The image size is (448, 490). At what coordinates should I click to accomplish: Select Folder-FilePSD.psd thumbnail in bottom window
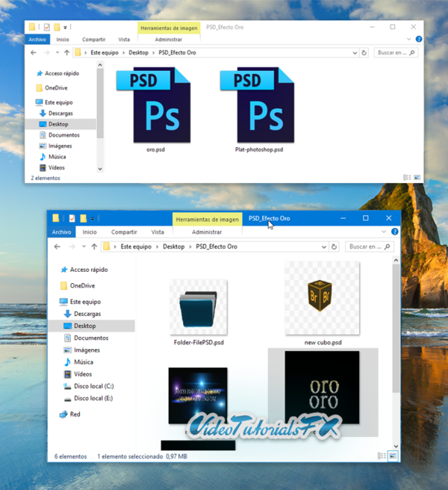199,307
